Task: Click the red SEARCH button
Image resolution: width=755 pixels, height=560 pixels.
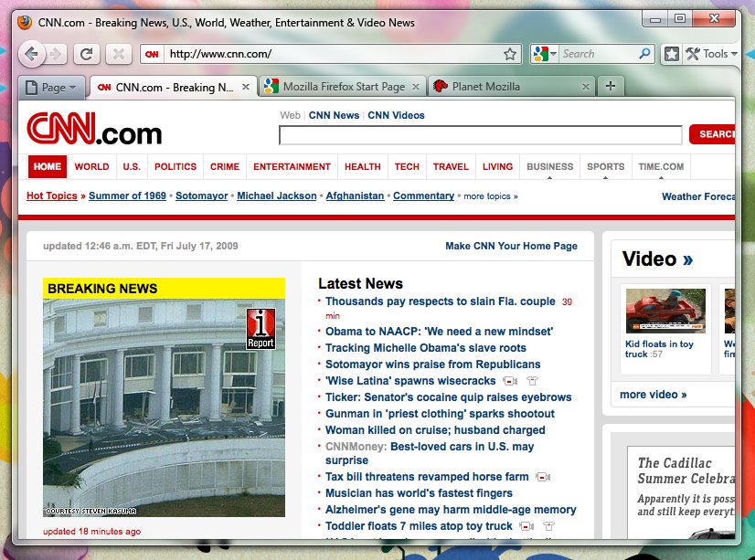Action: [712, 134]
